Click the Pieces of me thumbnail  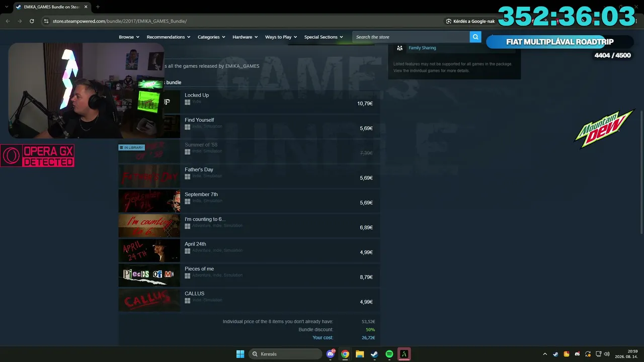point(149,275)
